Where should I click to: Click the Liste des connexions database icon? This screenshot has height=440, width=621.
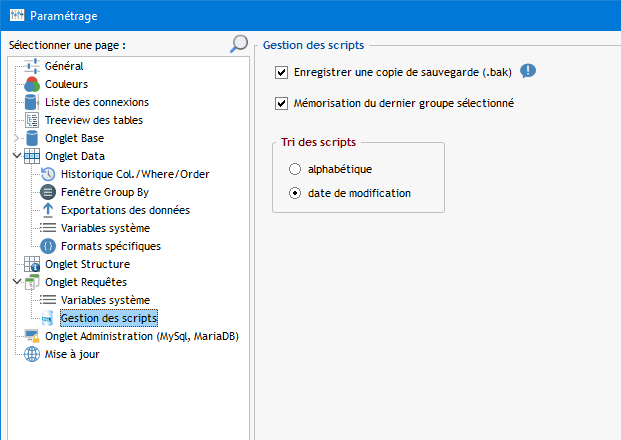[x=31, y=102]
